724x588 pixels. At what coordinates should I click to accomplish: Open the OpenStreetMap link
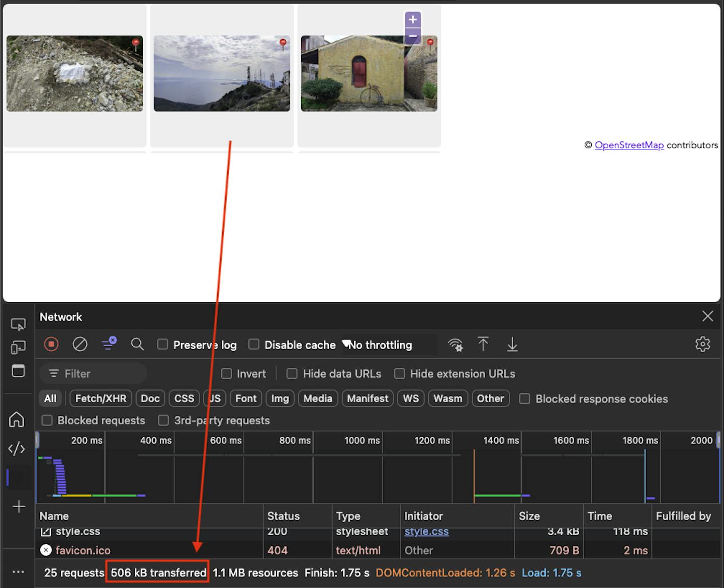click(629, 145)
